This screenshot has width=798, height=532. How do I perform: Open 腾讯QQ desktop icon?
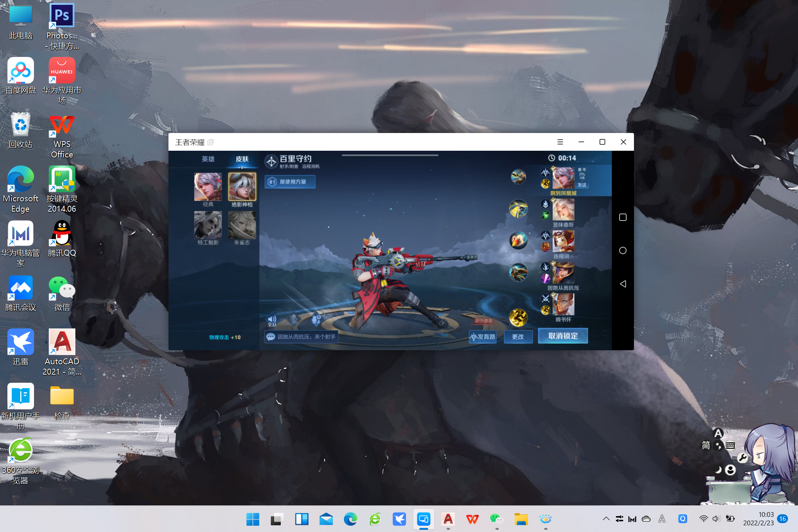[x=62, y=239]
